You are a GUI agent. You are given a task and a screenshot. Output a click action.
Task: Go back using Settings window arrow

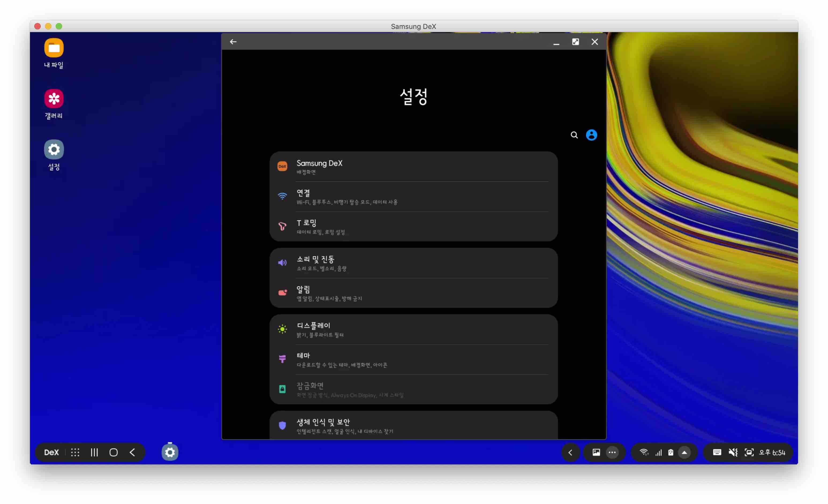tap(233, 42)
